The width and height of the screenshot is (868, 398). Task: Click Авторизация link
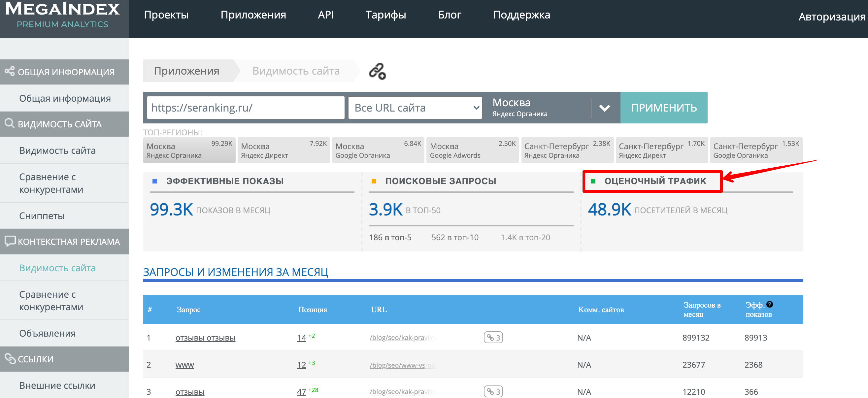pyautogui.click(x=832, y=17)
